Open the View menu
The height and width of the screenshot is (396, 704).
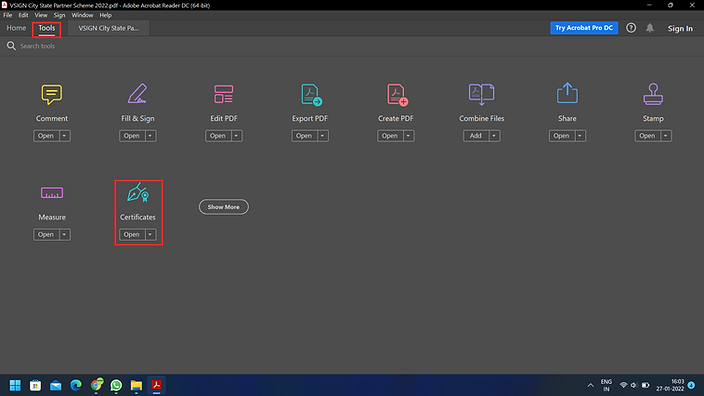coord(41,15)
